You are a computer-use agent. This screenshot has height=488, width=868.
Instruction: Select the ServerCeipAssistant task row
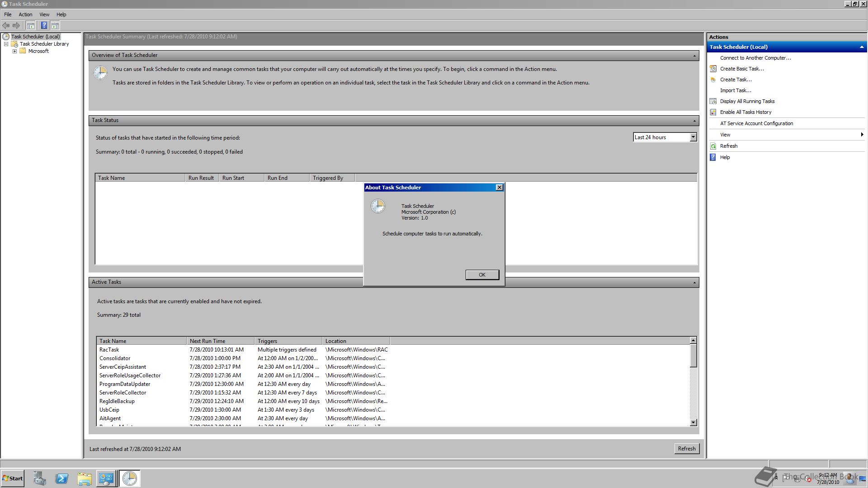pyautogui.click(x=244, y=367)
